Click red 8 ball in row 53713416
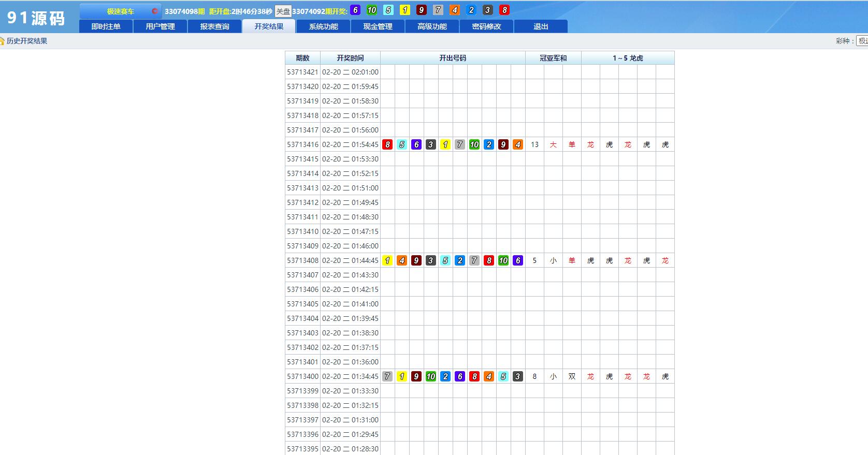 tap(387, 145)
